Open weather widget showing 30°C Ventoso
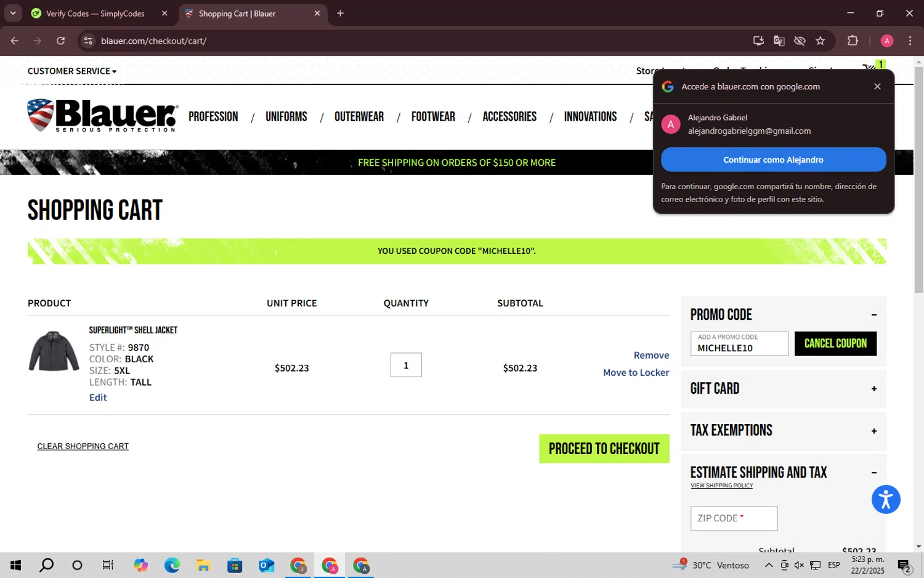The image size is (924, 578). (710, 565)
